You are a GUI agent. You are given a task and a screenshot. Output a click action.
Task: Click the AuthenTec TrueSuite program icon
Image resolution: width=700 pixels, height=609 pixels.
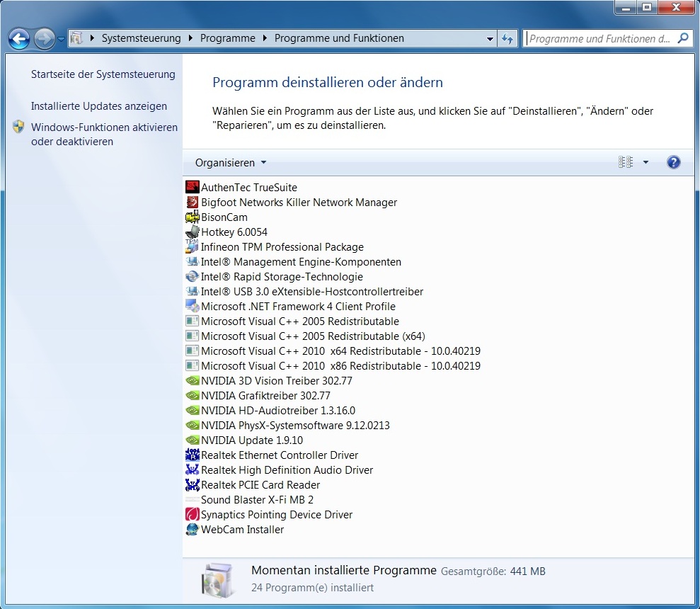tap(192, 187)
